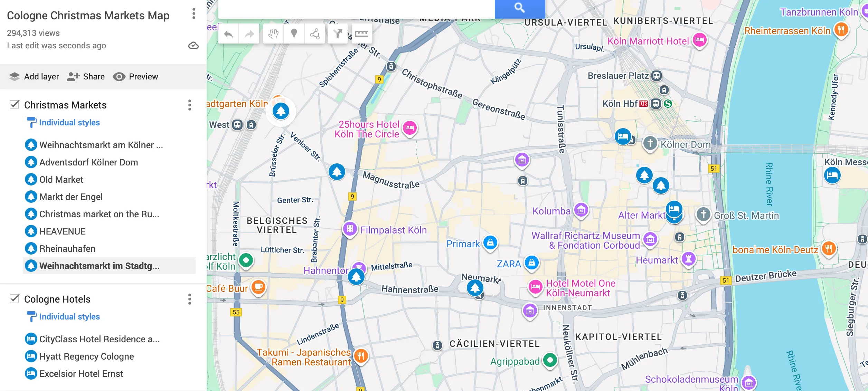This screenshot has height=391, width=868.
Task: Select Markt der Engel list item
Action: [x=71, y=197]
